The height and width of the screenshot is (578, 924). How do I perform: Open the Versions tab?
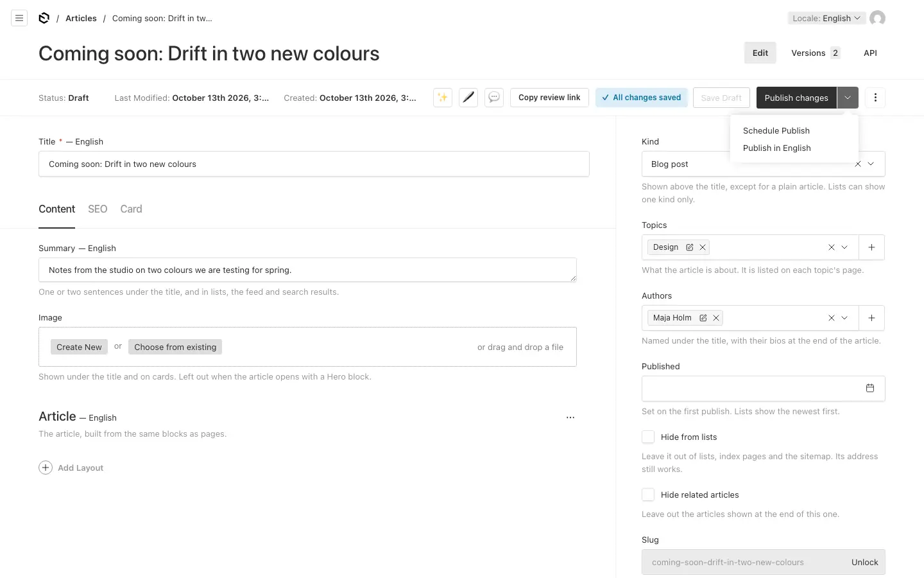pos(816,53)
